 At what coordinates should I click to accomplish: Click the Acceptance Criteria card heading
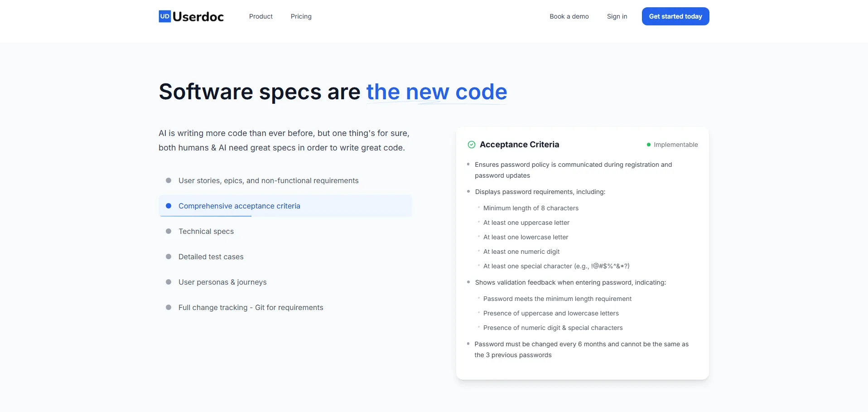coord(519,145)
